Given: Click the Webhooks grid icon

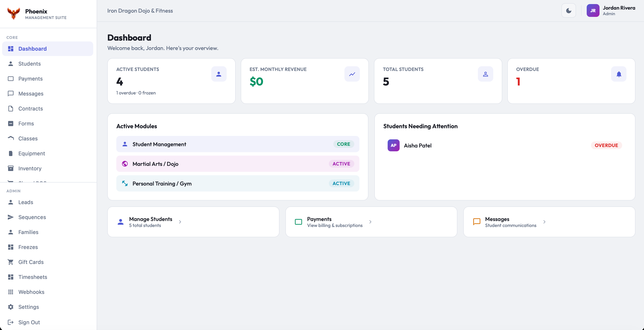Looking at the screenshot, I should [11, 292].
